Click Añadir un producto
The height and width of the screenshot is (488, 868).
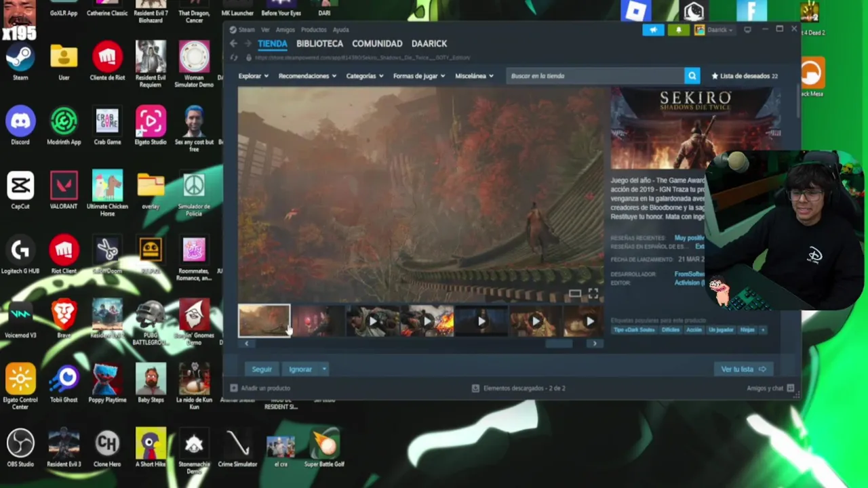pyautogui.click(x=260, y=388)
